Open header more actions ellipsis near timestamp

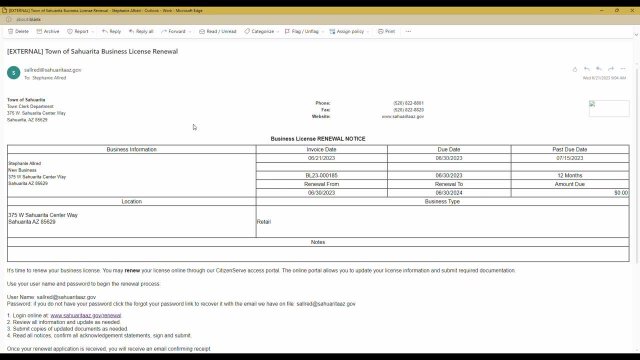pyautogui.click(x=623, y=69)
